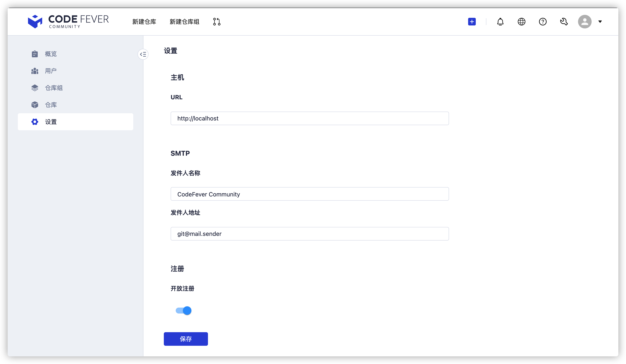Expand the user account dropdown arrow
Screen dimensions: 626x364
[600, 22]
